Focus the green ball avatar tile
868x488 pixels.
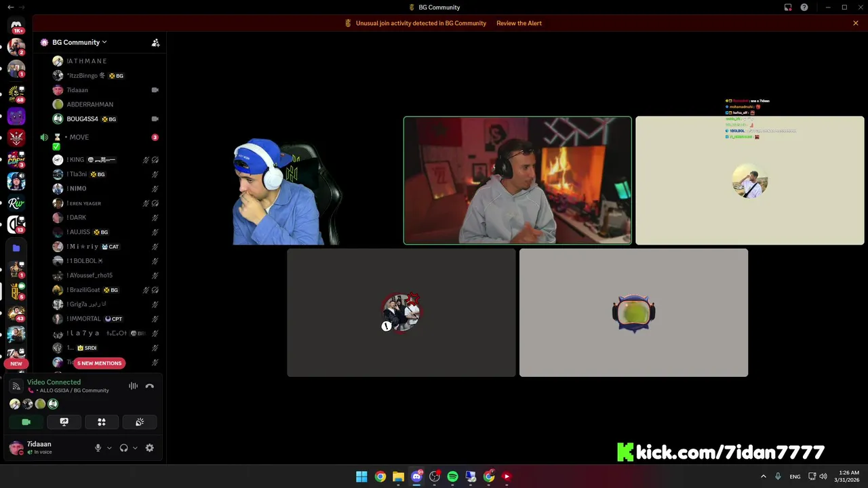coord(633,312)
